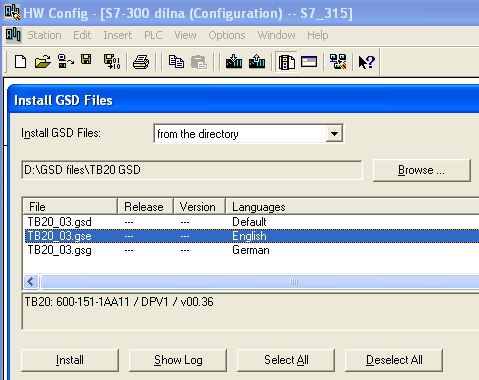Click the File column header
Viewport: 479px width, 380px height.
click(x=70, y=207)
